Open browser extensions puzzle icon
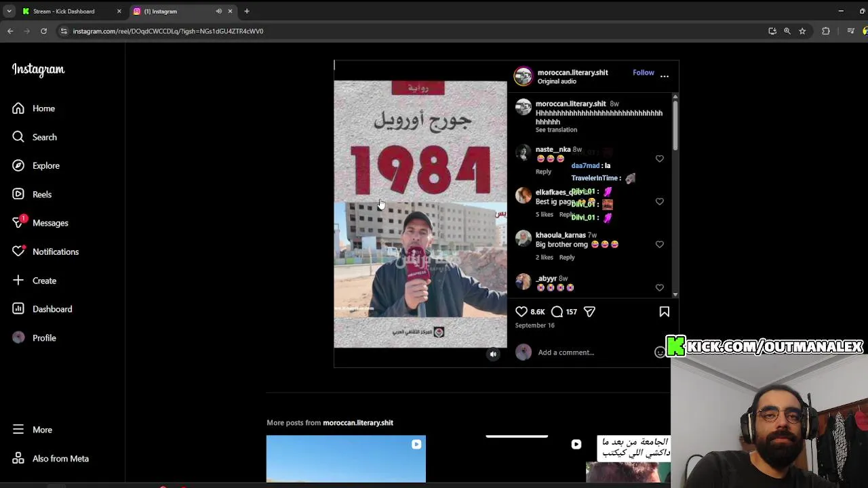Image resolution: width=868 pixels, height=488 pixels. (826, 31)
